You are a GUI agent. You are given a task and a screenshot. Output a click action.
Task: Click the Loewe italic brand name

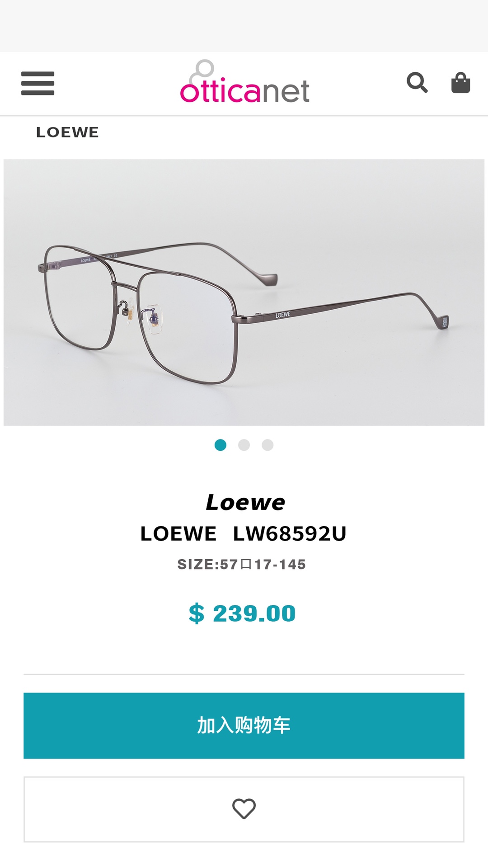coord(245,502)
